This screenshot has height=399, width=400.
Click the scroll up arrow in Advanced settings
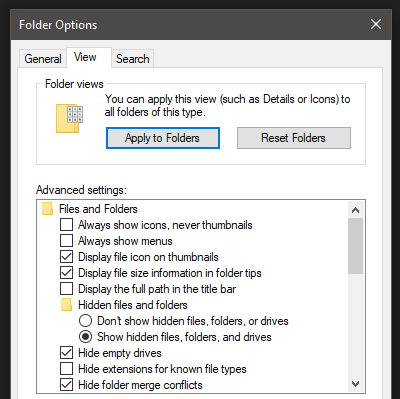(355, 210)
